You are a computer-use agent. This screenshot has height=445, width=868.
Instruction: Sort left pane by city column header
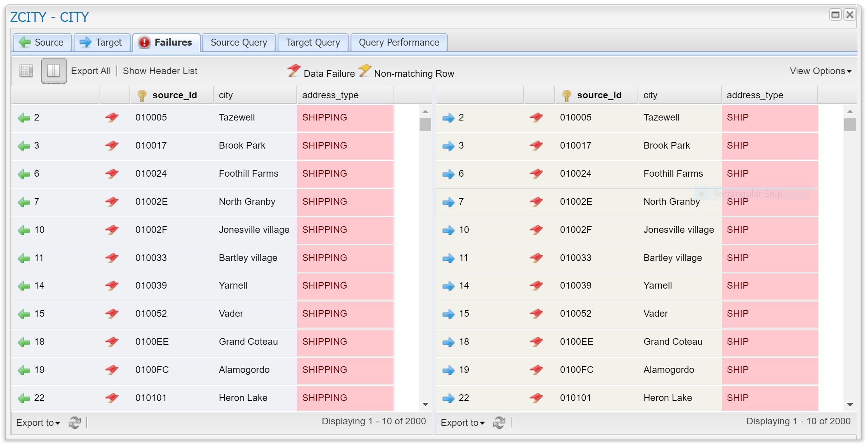click(x=255, y=95)
